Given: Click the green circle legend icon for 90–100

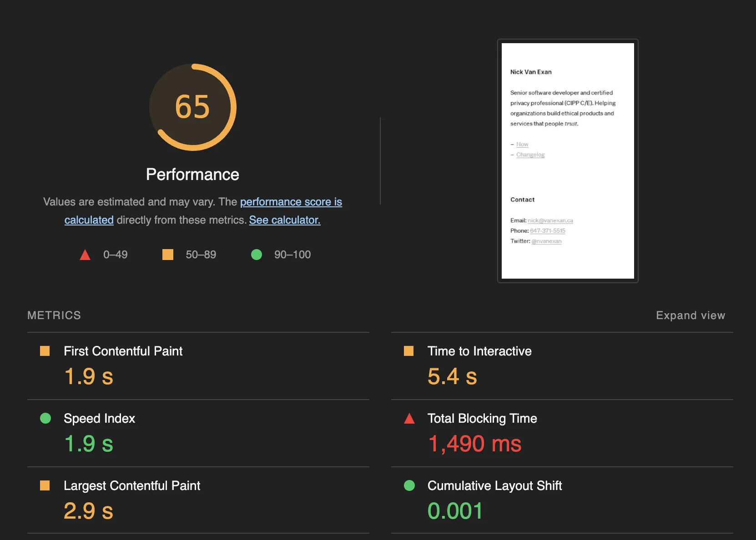Looking at the screenshot, I should pos(257,255).
